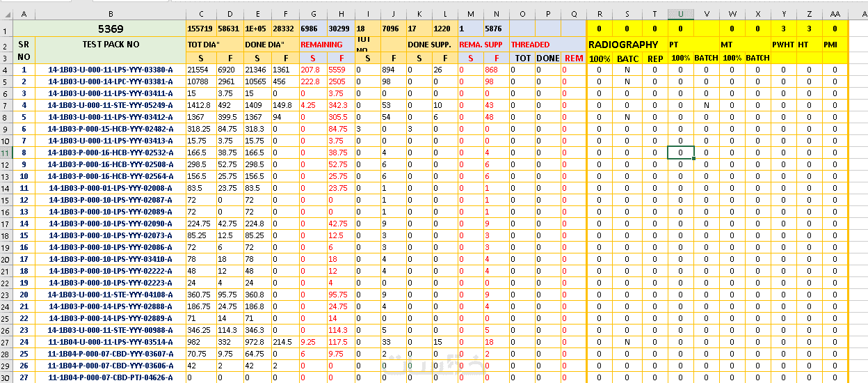Click test pack 14-1B03-P-000-14-LPS-YYY-02889-A

110,318
